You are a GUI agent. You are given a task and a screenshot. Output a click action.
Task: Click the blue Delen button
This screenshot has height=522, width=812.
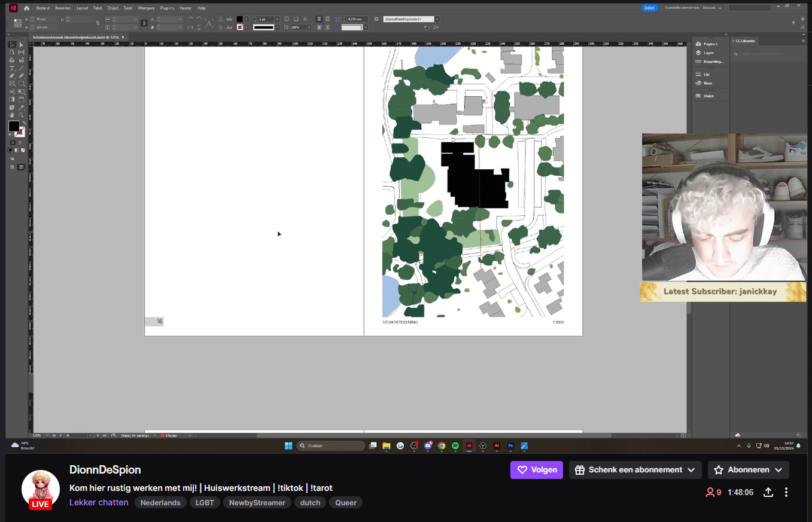(x=649, y=8)
